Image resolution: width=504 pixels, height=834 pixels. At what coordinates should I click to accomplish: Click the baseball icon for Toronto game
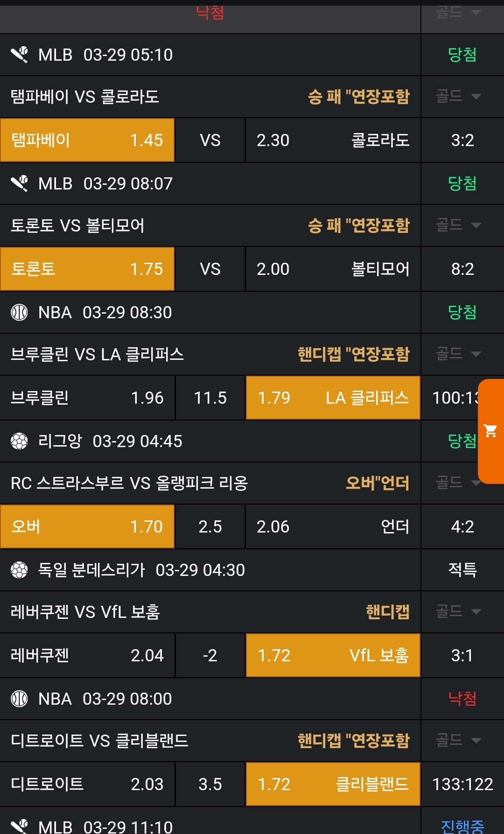click(20, 183)
